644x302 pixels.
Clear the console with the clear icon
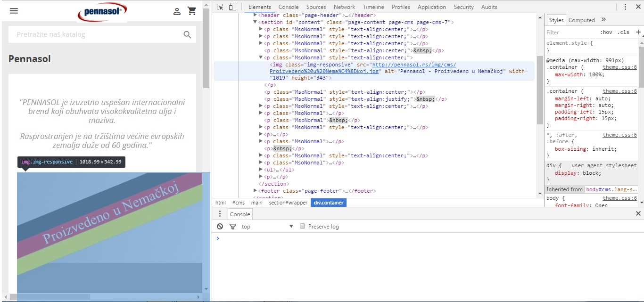(220, 227)
